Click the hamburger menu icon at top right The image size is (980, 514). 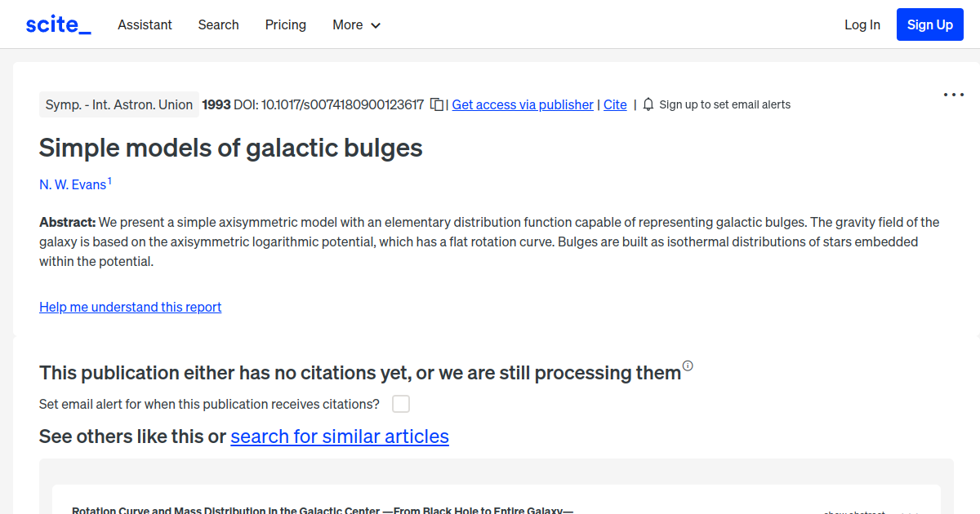[x=953, y=95]
